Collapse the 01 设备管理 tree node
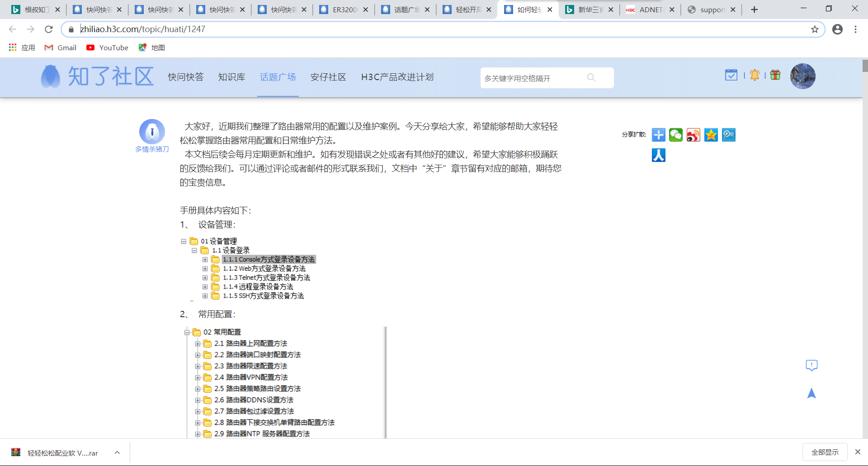 (184, 242)
